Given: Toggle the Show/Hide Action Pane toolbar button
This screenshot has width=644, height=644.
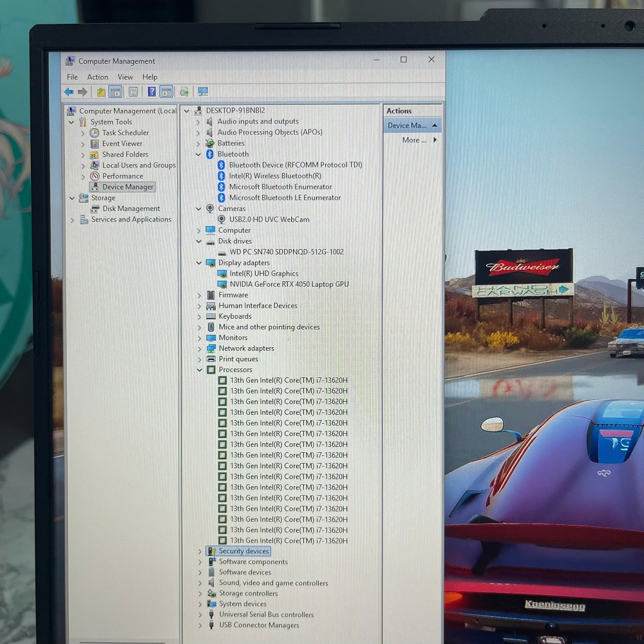Looking at the screenshot, I should [x=166, y=92].
